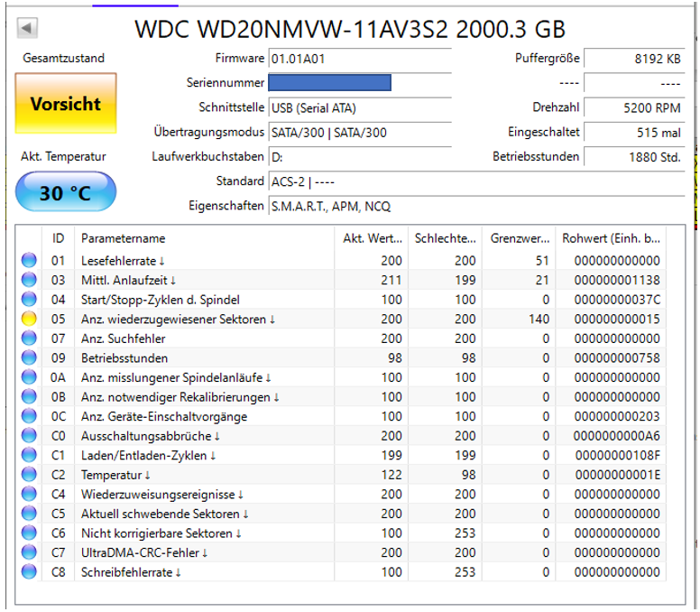
Task: Click raw value 00000000108F
Action: tap(618, 455)
